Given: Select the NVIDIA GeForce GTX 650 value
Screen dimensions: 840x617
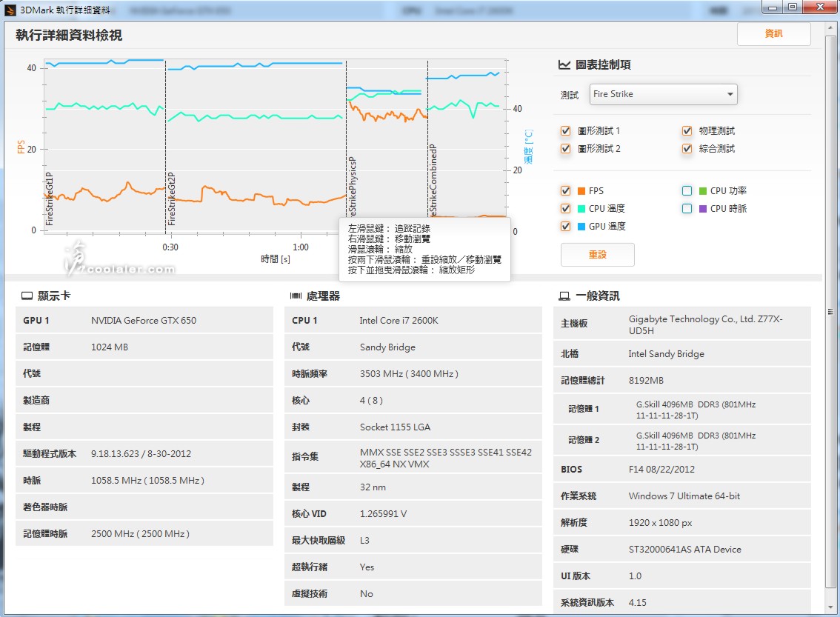Looking at the screenshot, I should point(144,320).
